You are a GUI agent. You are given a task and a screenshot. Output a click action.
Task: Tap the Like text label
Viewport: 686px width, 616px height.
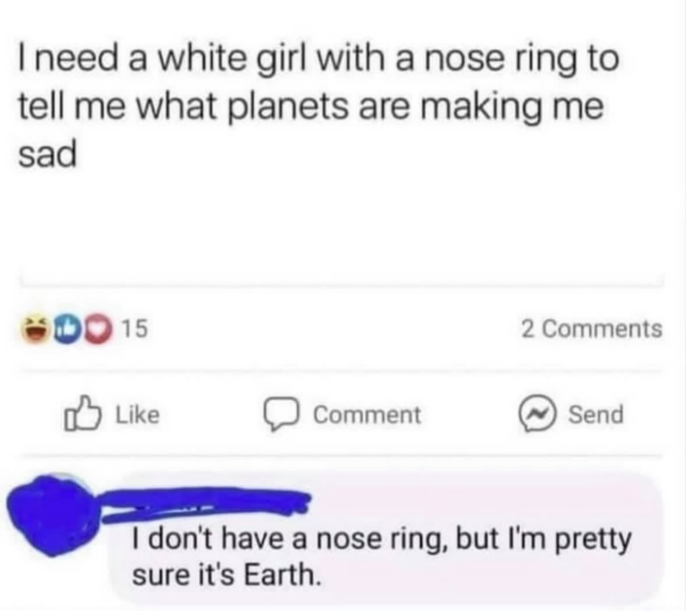[x=137, y=414]
